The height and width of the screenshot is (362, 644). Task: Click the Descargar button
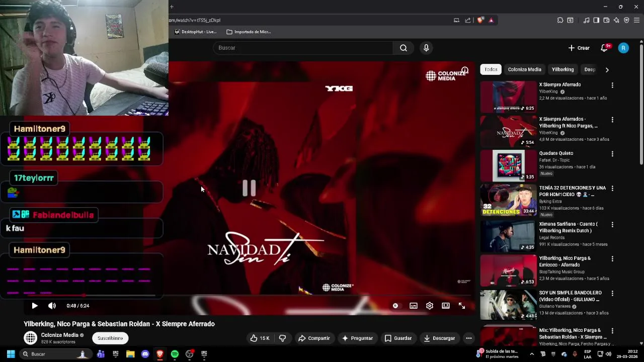pyautogui.click(x=439, y=338)
